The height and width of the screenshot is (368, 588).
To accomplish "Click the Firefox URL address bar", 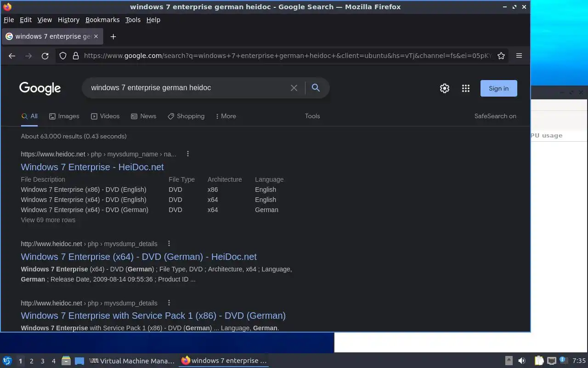I will click(287, 56).
